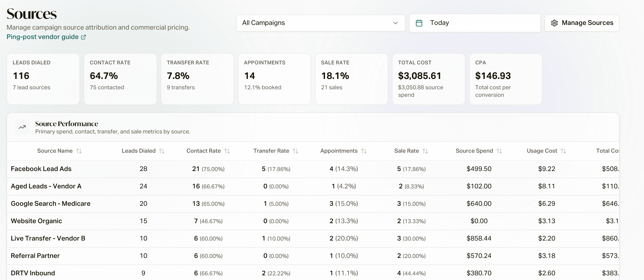
Task: Click Live Transfer source spend $858.44
Action: coord(479,238)
